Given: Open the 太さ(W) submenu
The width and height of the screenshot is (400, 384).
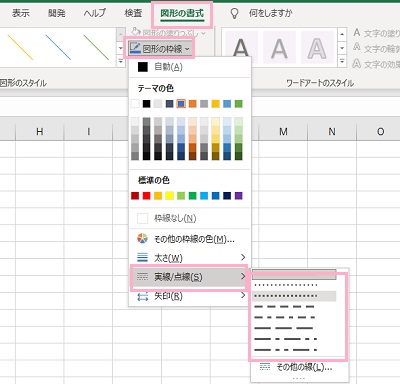Looking at the screenshot, I should pos(189,258).
